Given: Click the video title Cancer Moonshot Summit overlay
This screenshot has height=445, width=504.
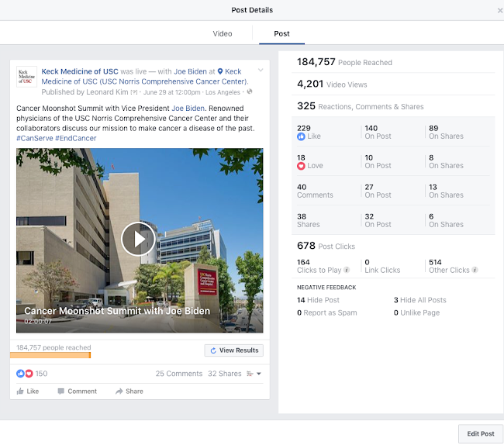Looking at the screenshot, I should click(117, 311).
